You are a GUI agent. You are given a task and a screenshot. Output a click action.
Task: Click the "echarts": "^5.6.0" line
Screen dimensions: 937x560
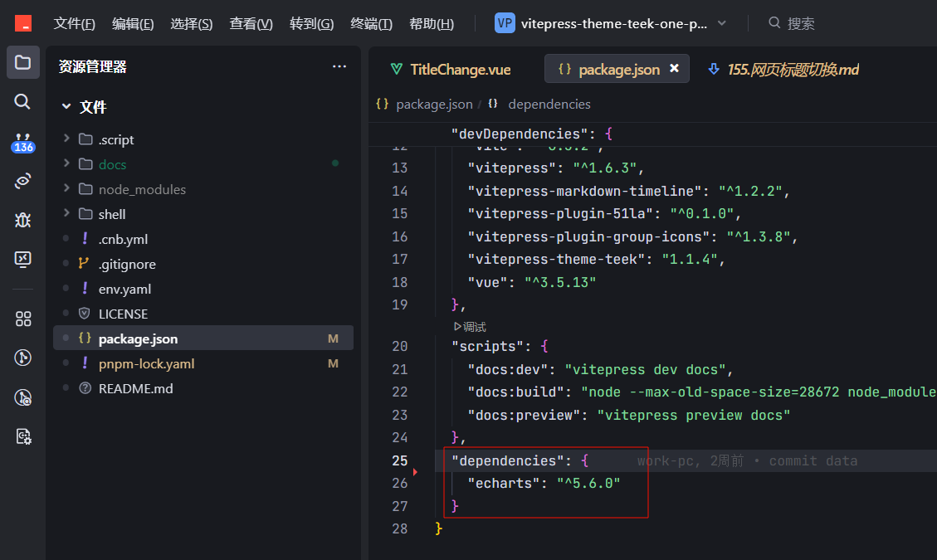(544, 483)
